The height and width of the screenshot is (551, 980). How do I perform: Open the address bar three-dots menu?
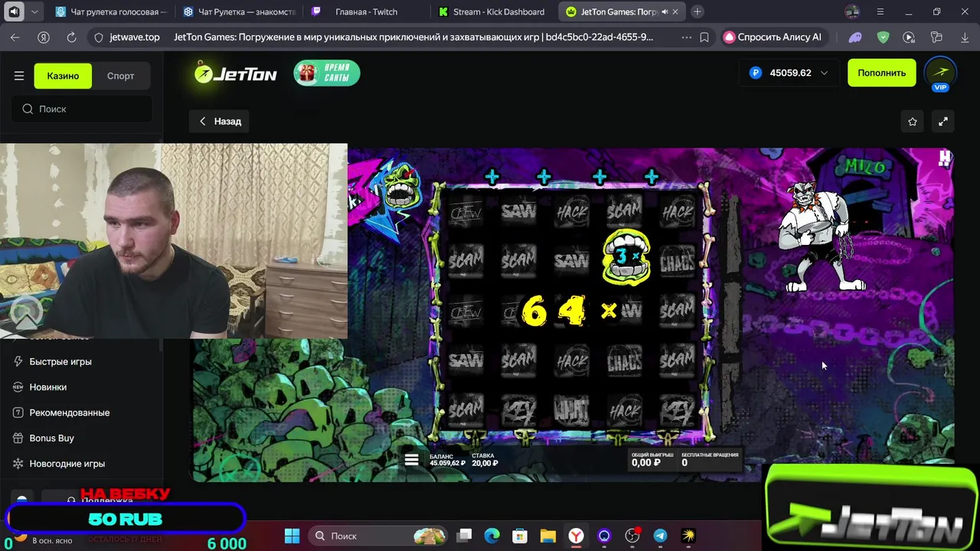click(686, 37)
